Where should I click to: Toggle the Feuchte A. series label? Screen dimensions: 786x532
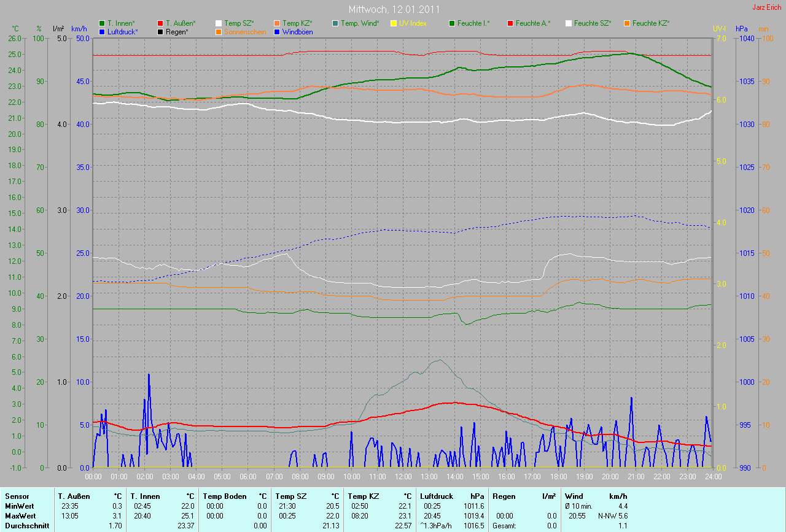(533, 23)
